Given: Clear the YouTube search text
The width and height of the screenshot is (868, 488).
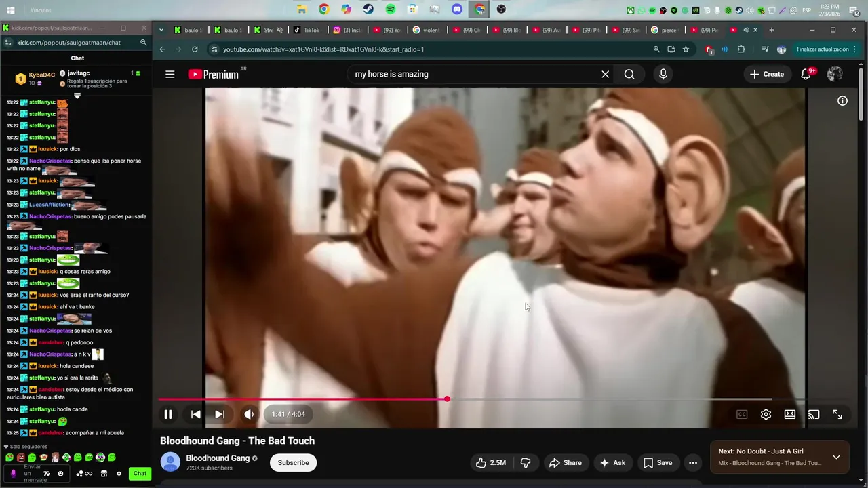Looking at the screenshot, I should click(605, 74).
